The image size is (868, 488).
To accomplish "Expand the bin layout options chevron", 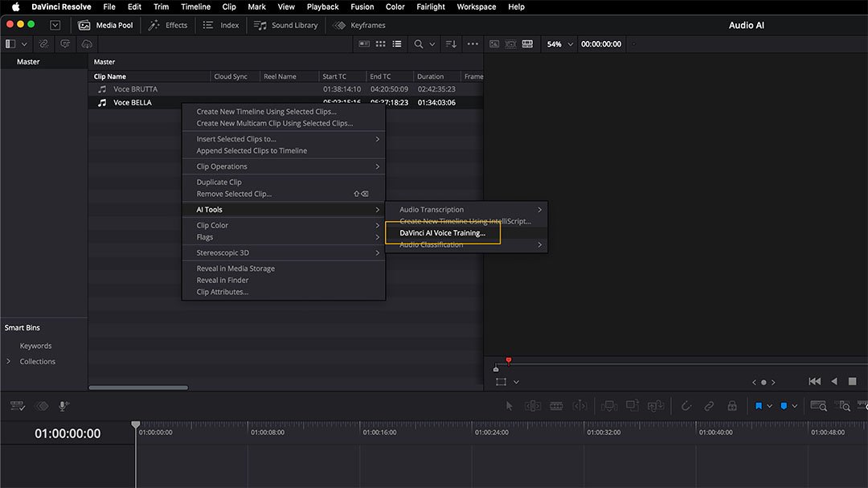I will point(24,43).
